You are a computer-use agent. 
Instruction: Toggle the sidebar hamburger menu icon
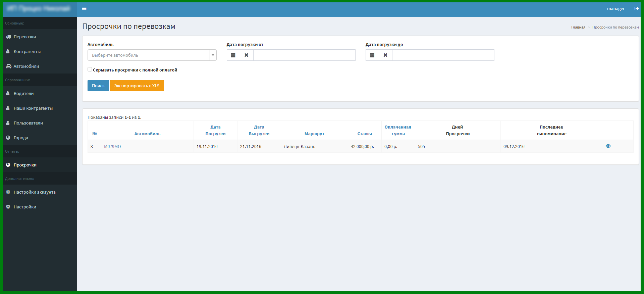point(84,8)
